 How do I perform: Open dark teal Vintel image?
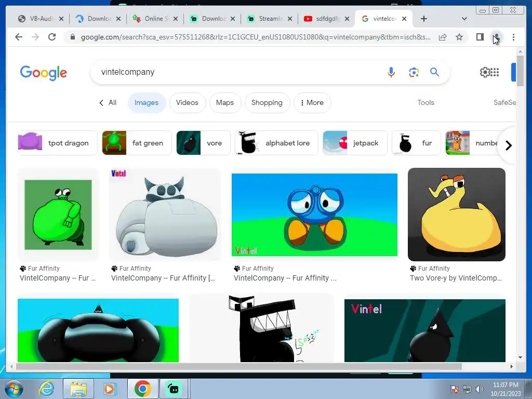pyautogui.click(x=425, y=330)
